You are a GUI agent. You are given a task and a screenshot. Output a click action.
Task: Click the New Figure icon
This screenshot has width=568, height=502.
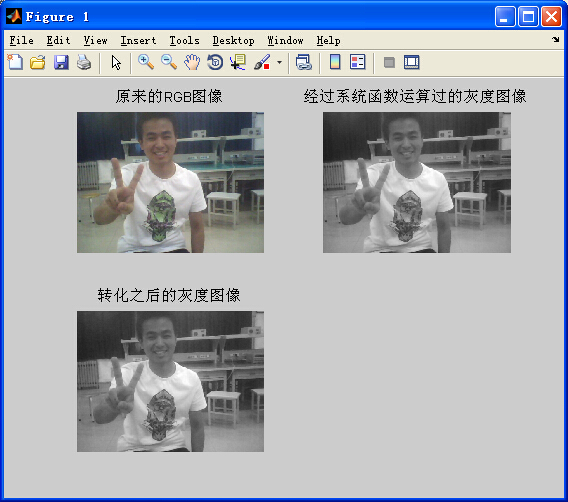(15, 62)
